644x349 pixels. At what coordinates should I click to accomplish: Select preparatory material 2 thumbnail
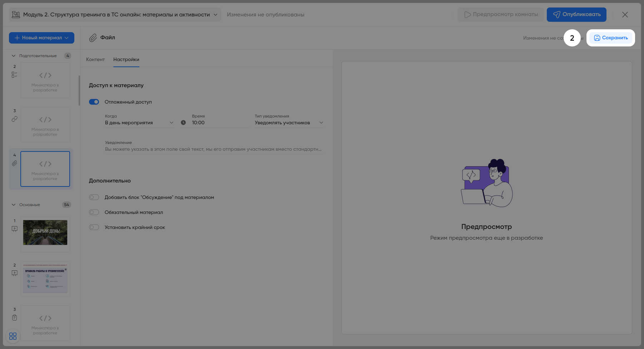pos(45,80)
